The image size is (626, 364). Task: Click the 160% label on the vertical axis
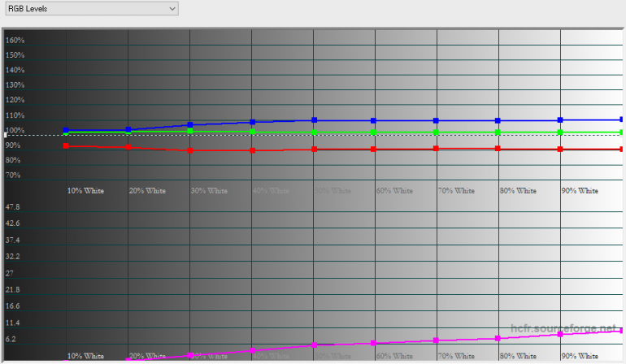15,40
